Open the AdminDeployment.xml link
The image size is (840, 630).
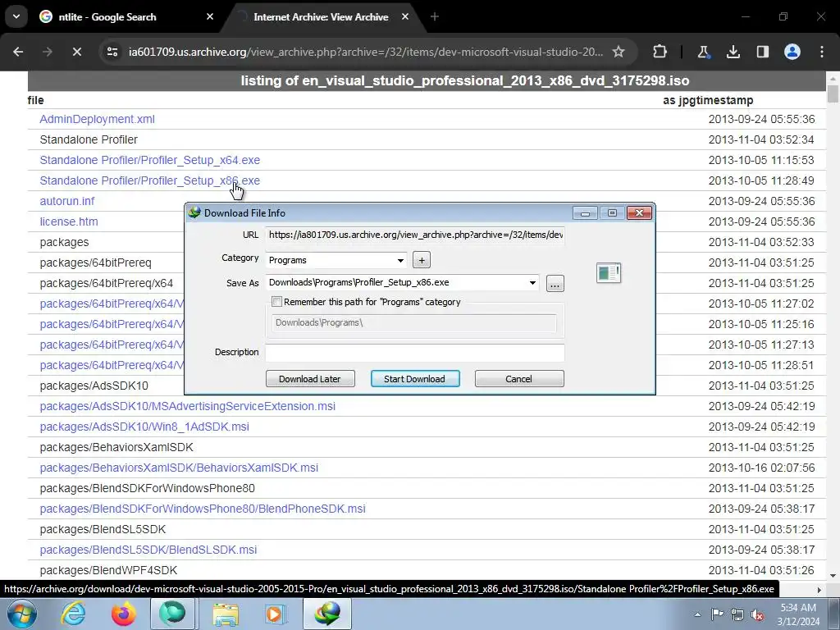[x=97, y=119]
